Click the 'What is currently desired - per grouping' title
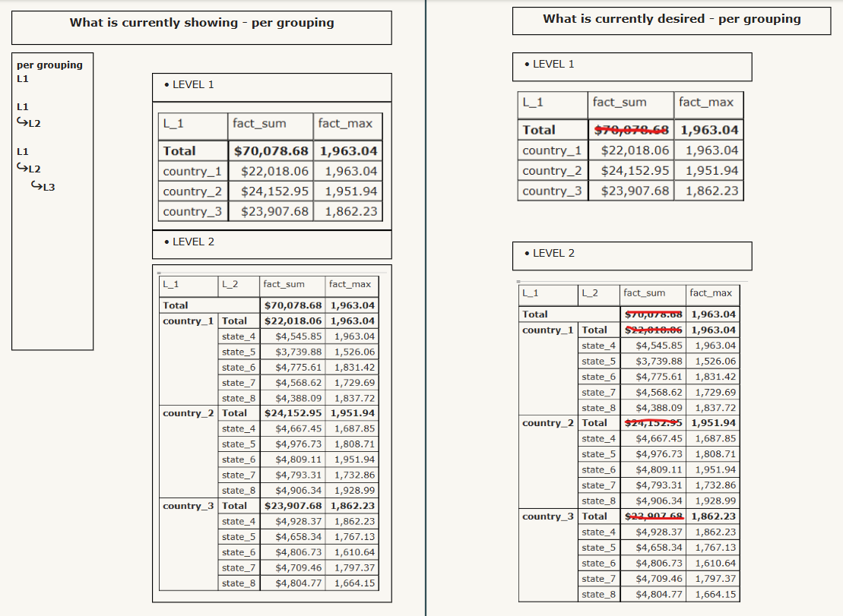Viewport: 843px width, 616px height. [x=671, y=19]
